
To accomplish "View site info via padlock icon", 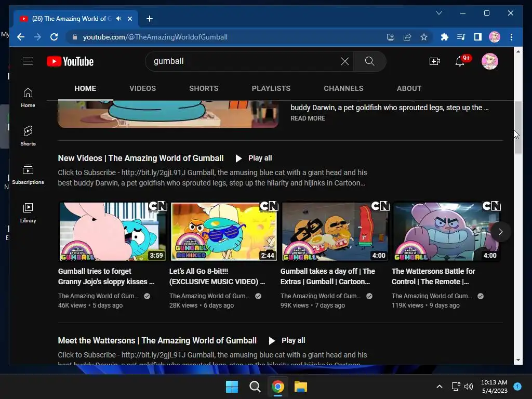I will (x=75, y=37).
